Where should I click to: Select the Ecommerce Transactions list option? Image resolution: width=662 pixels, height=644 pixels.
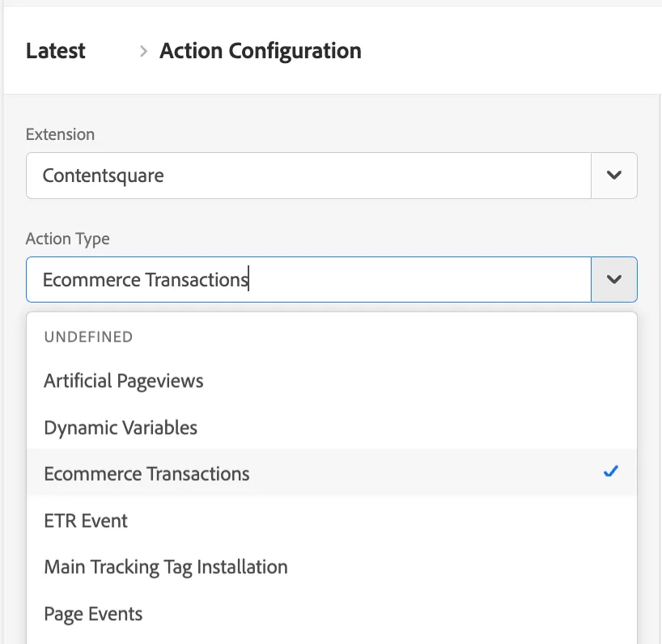pyautogui.click(x=146, y=473)
